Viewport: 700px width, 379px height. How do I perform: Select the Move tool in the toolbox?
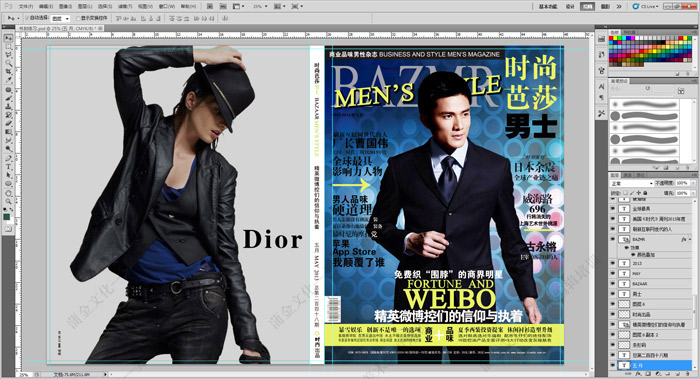click(8, 38)
